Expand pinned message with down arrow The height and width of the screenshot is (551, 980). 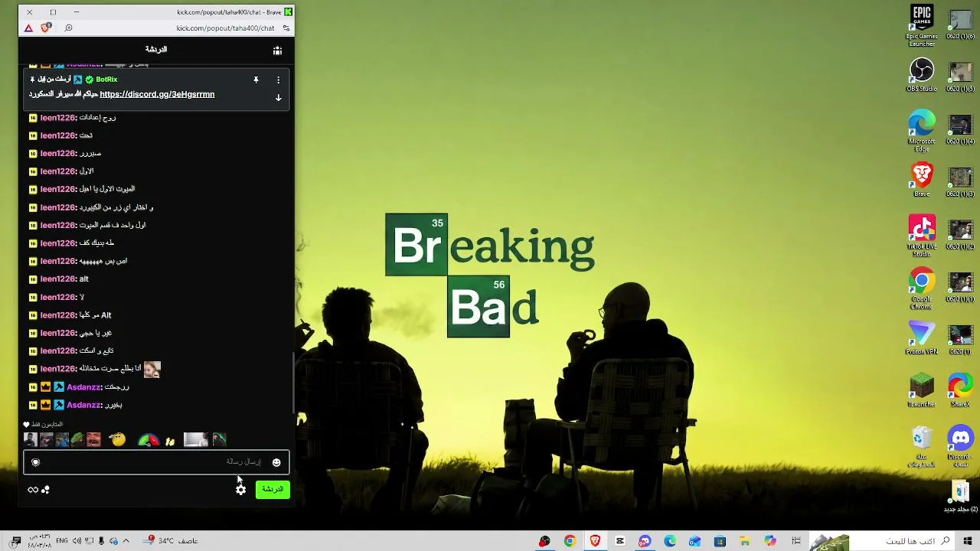coord(278,97)
